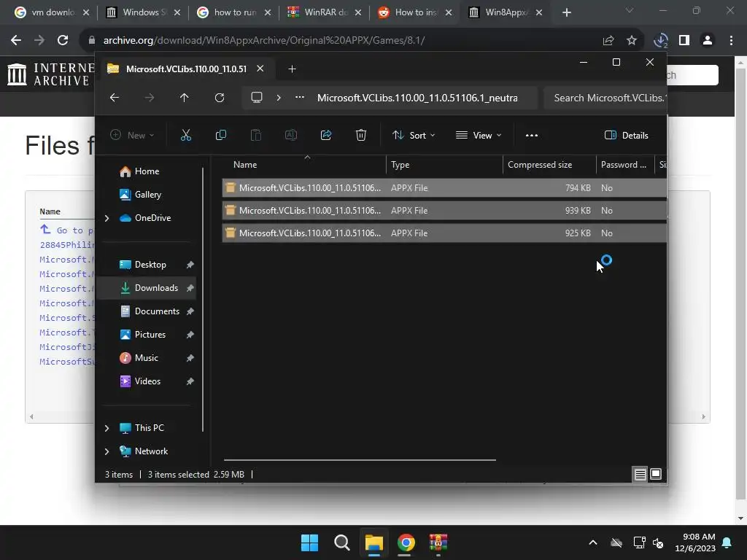Expand the path chevron after PC icon

click(279, 98)
